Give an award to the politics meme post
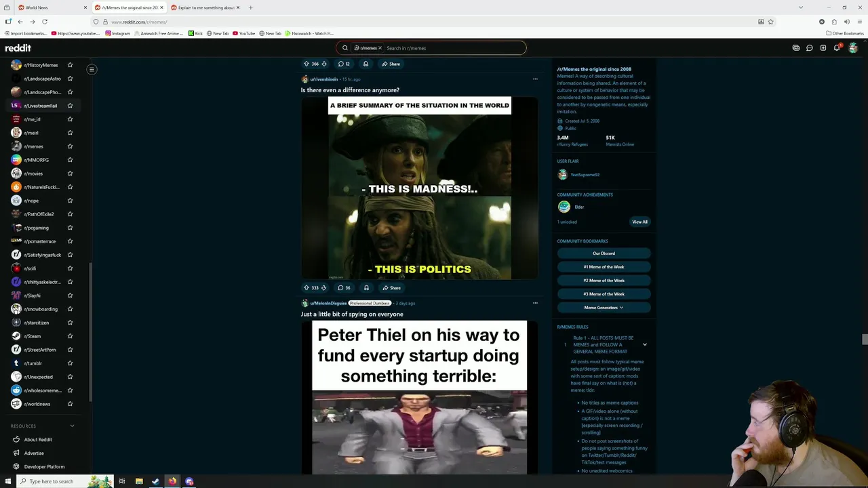The height and width of the screenshot is (488, 868). [x=366, y=288]
